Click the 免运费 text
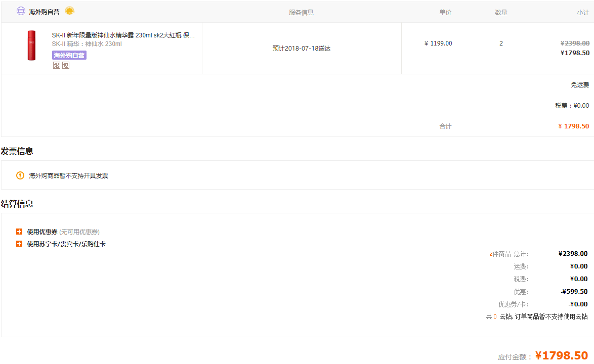Screen dimensions: 594x364 pyautogui.click(x=580, y=85)
